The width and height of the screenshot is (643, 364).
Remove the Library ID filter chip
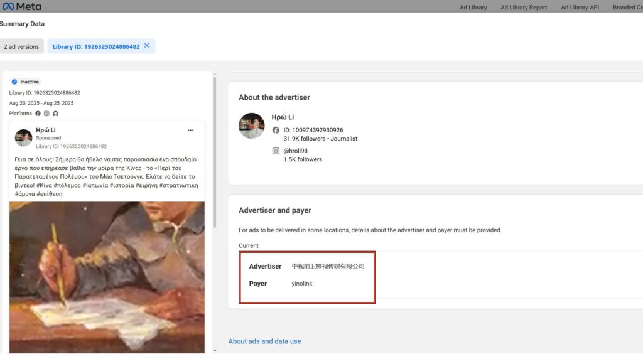(x=147, y=46)
